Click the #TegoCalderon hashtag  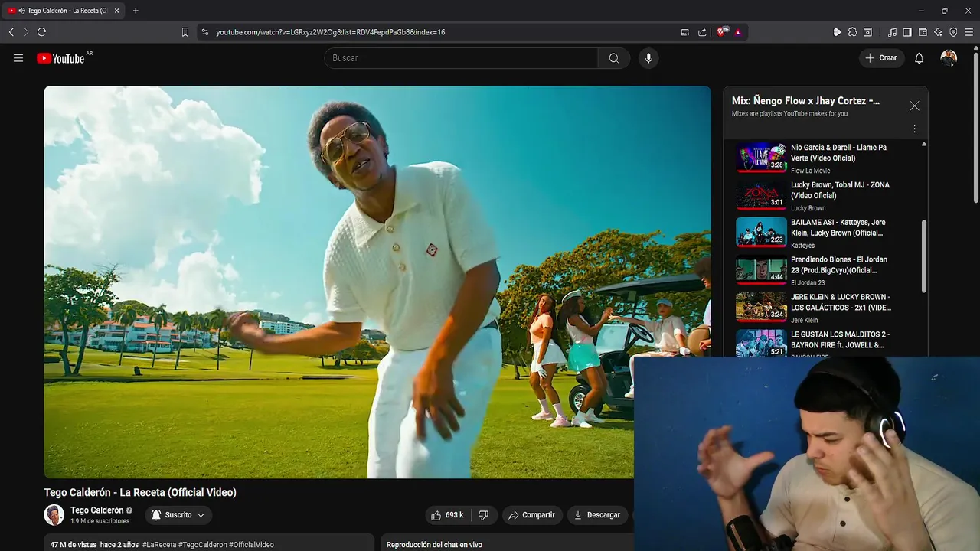click(203, 545)
